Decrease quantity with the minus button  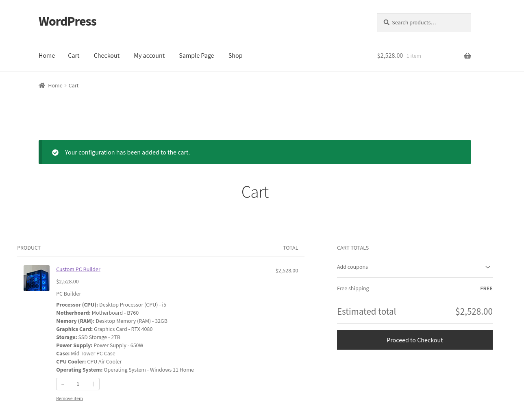click(63, 384)
